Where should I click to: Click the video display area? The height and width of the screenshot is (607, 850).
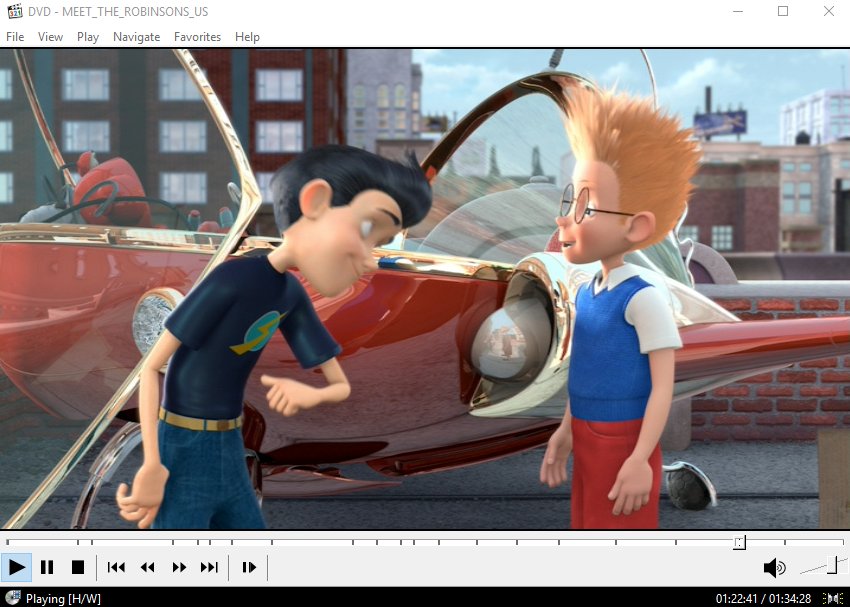tap(425, 289)
